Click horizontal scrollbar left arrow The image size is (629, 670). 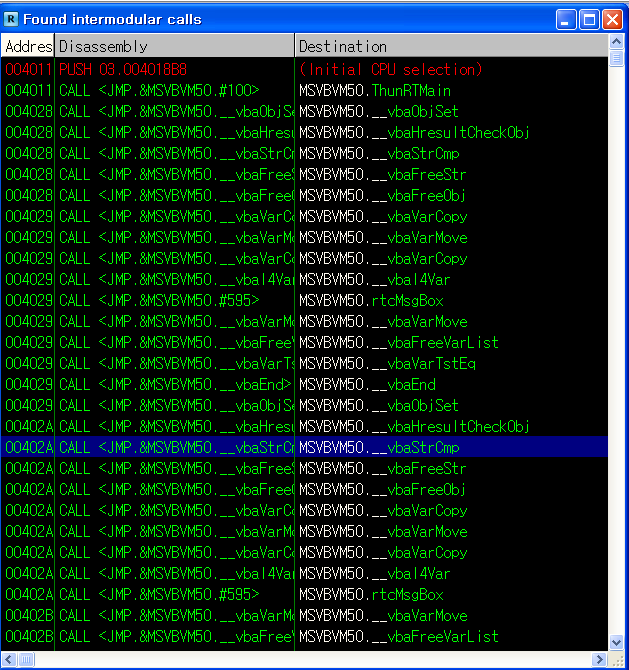(x=9, y=659)
